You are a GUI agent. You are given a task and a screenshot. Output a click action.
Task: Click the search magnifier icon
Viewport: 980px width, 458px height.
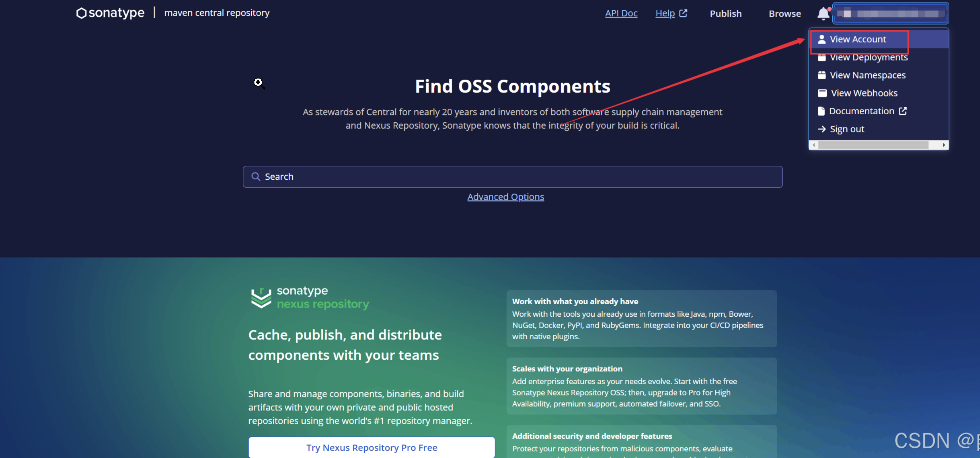click(x=256, y=177)
